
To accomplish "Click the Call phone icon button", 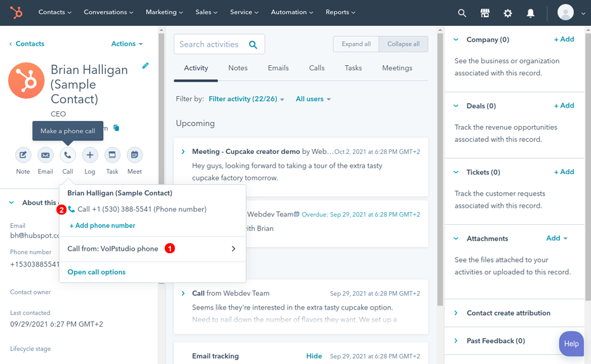I will click(x=68, y=155).
